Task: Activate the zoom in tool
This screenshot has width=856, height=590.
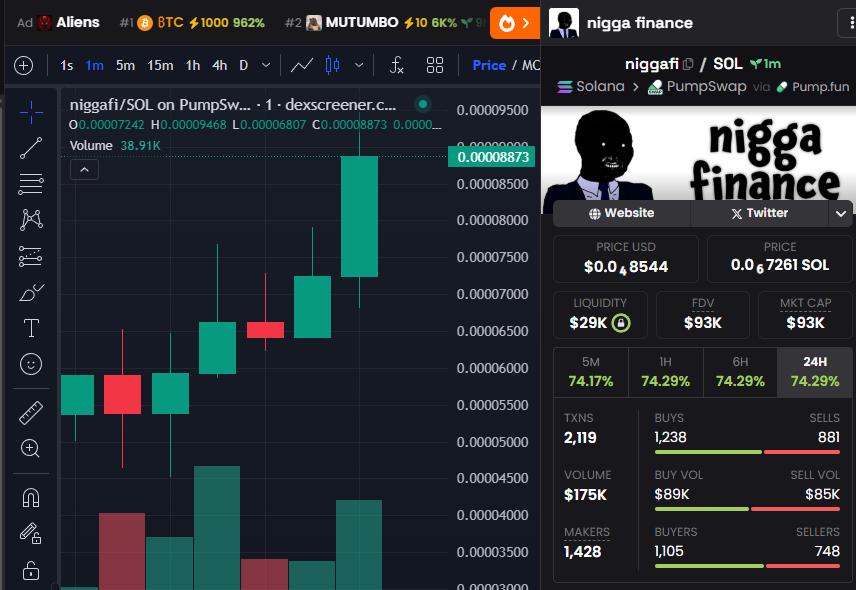Action: [31, 449]
